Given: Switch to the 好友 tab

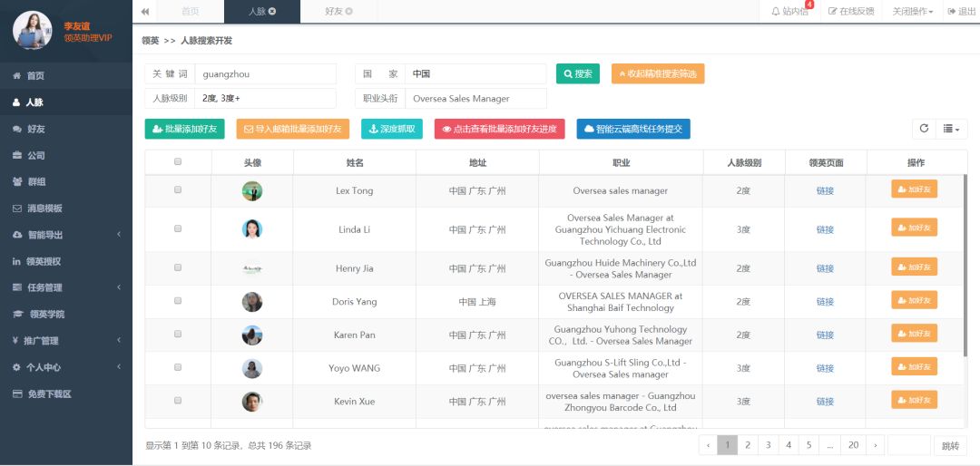Looking at the screenshot, I should pos(338,11).
